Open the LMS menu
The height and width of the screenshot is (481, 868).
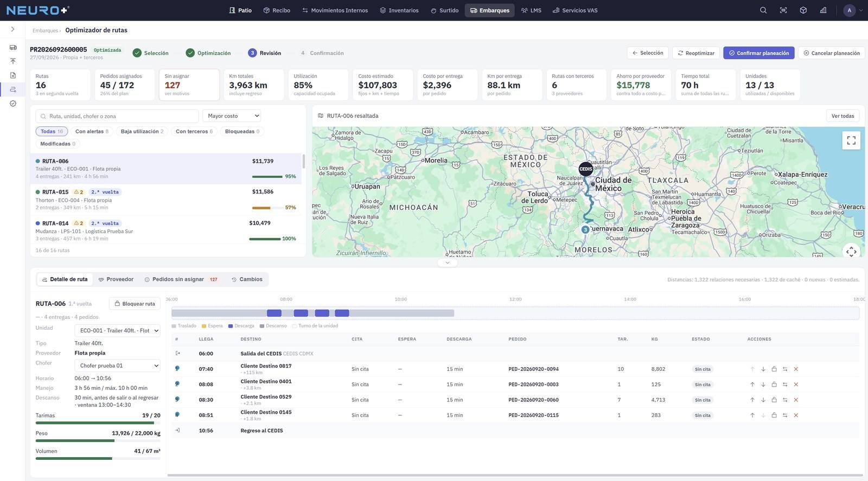(531, 10)
